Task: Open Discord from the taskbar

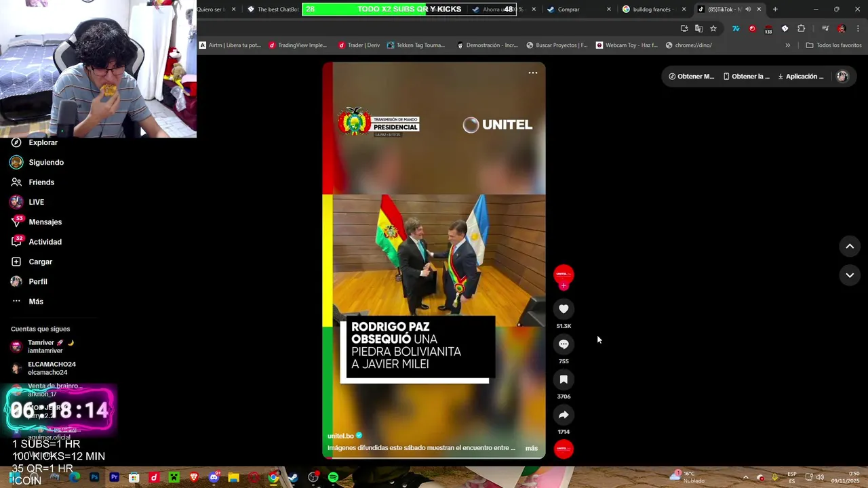Action: tap(214, 477)
